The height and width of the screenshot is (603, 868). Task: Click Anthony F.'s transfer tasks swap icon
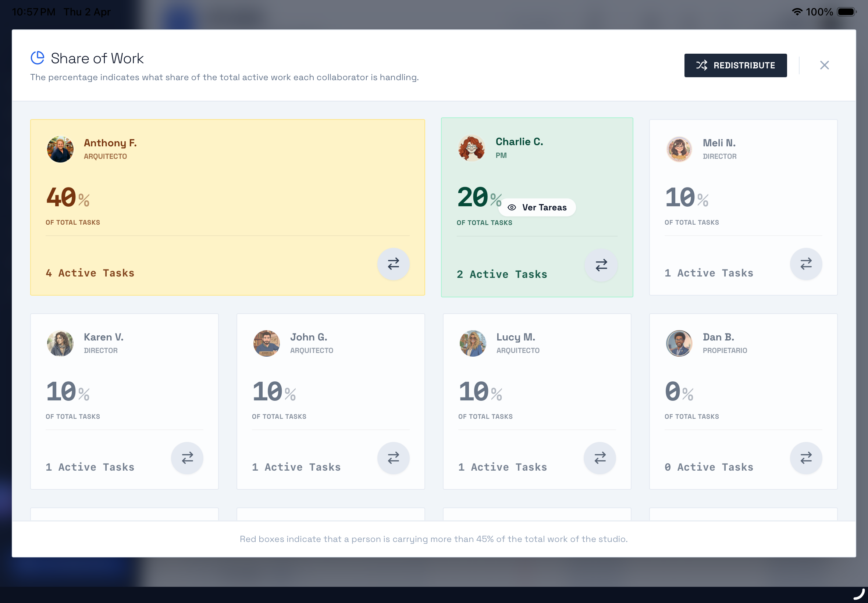point(394,264)
